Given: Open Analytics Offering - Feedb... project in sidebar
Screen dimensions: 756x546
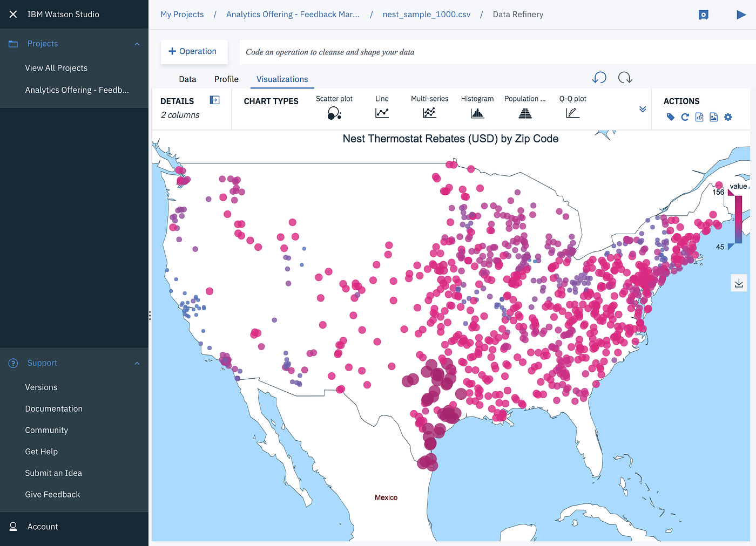Looking at the screenshot, I should click(x=77, y=90).
